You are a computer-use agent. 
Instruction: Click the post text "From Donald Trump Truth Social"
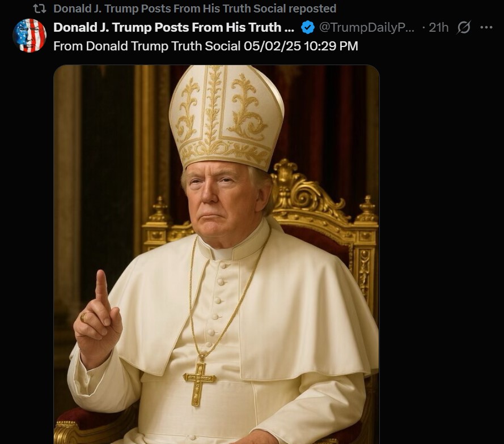pos(146,46)
